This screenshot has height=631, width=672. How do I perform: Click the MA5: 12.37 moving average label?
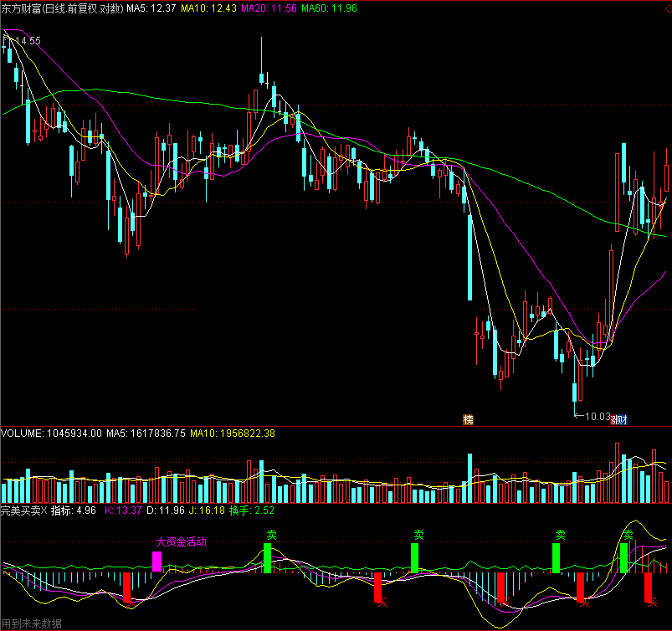[x=151, y=8]
